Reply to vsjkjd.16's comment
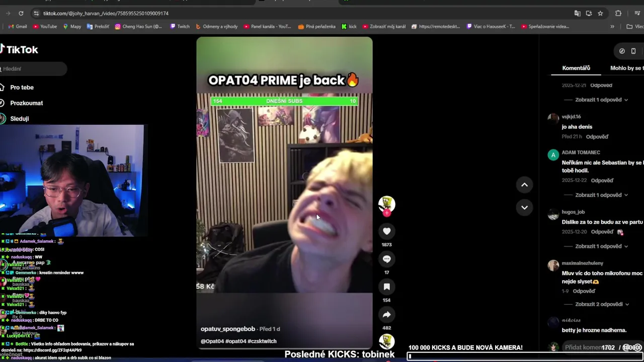The width and height of the screenshot is (644, 362). tap(597, 137)
